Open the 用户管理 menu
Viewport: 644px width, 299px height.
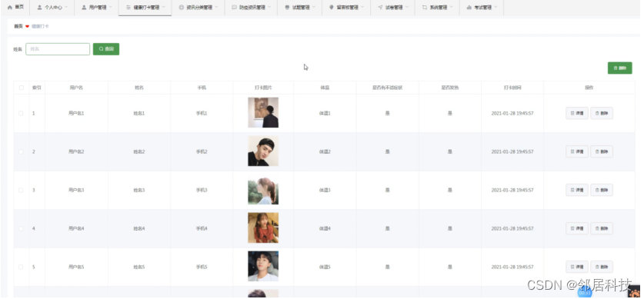(96, 8)
